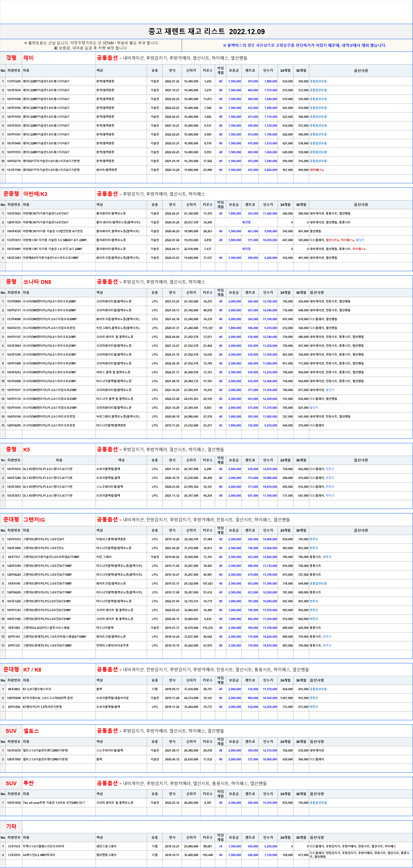The image size is (413, 868).
Task: Select car model 'K7 2.2디젤프레스티지'
Action: coord(37,689)
